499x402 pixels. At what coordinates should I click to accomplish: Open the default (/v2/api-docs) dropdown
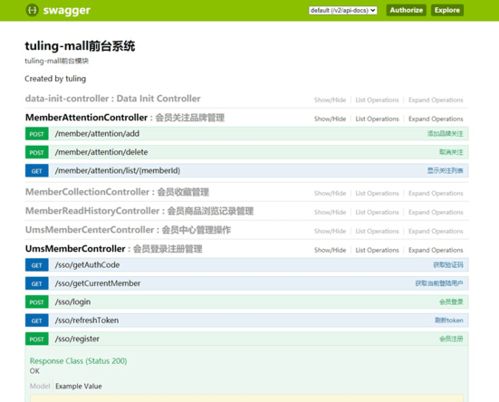pyautogui.click(x=343, y=10)
